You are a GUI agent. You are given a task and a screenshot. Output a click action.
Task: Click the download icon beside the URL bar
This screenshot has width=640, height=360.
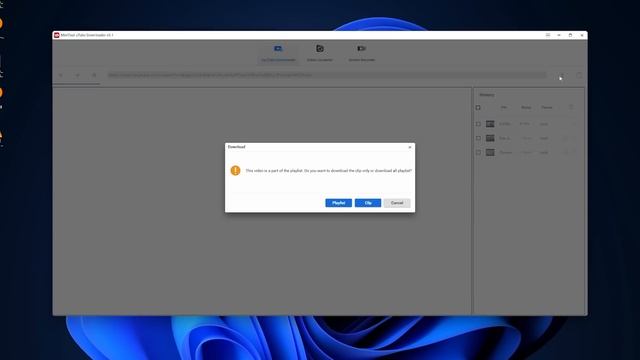(562, 76)
